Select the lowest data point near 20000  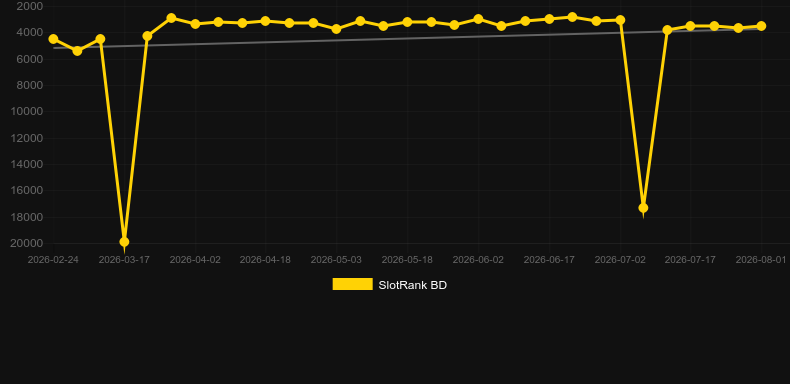124,242
